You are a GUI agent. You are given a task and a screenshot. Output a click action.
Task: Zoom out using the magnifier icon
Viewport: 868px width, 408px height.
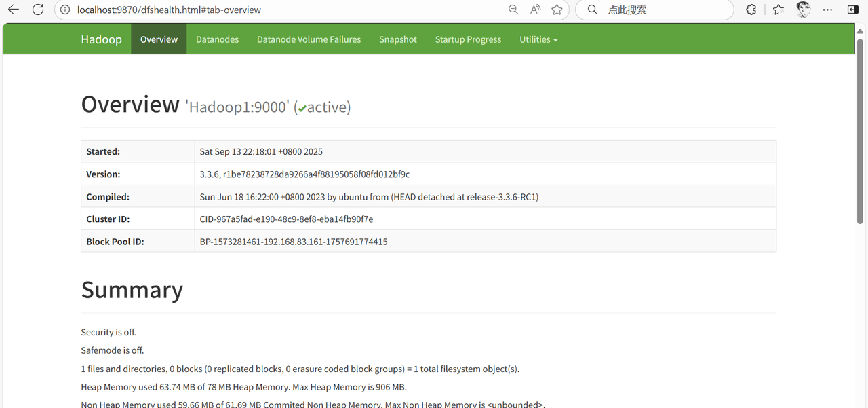point(513,10)
